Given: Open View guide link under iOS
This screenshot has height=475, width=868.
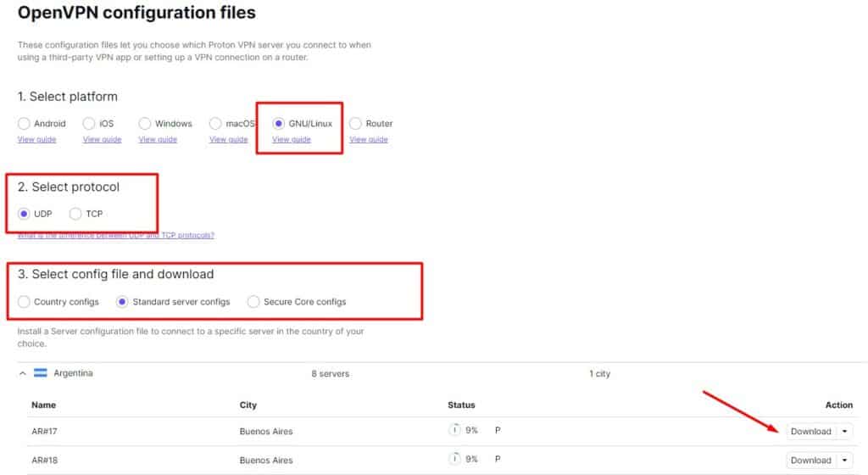Looking at the screenshot, I should (102, 139).
